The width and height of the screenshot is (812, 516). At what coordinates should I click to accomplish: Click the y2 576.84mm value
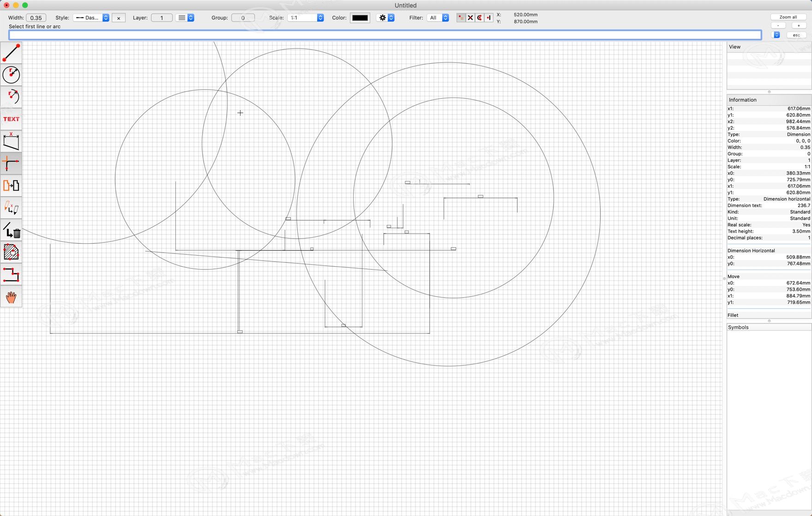click(798, 128)
